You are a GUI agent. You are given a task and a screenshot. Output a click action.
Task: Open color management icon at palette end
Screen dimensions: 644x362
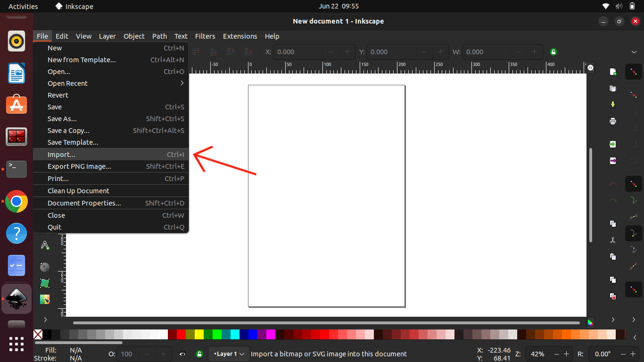click(590, 322)
